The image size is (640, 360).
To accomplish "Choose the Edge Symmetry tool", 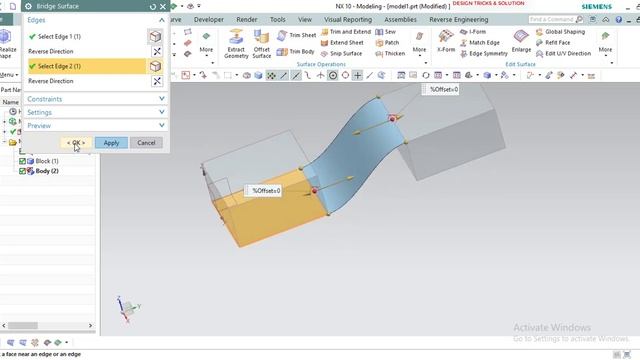I will coord(484,53).
